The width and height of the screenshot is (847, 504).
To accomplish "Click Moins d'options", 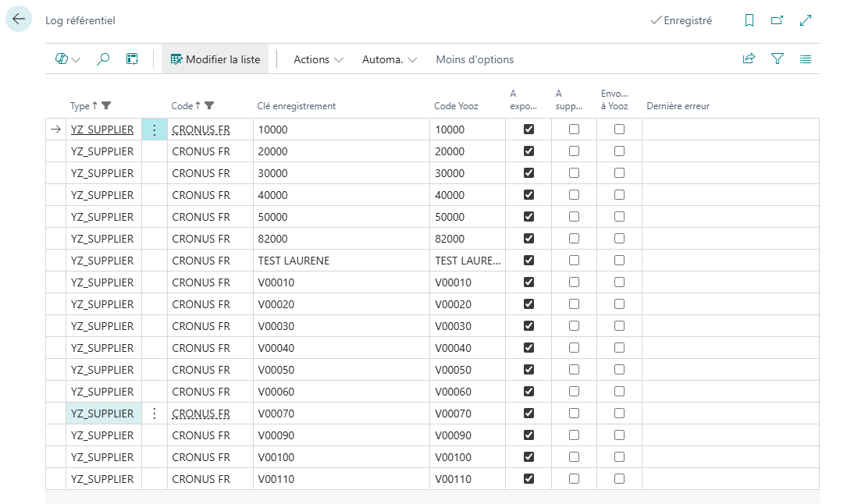I will point(475,59).
